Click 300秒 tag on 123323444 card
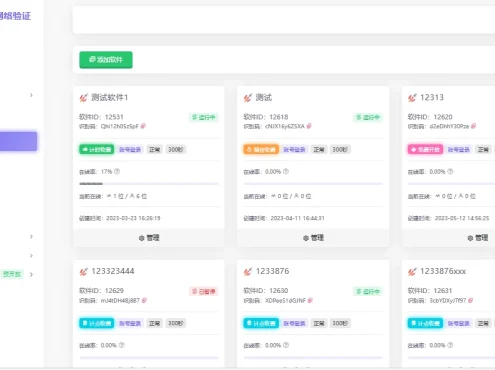This screenshot has width=495, height=370. 176,323
